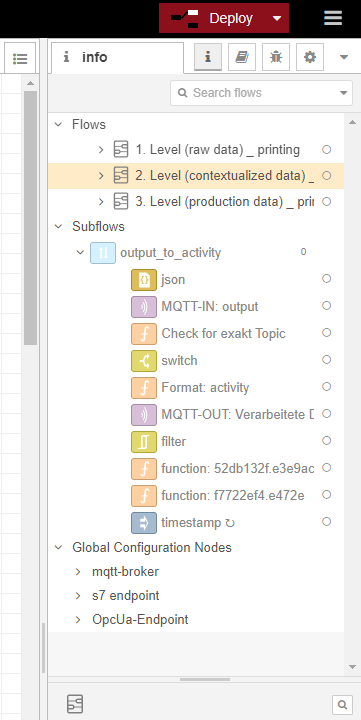Select the switch node label
361x720 pixels.
179,360
